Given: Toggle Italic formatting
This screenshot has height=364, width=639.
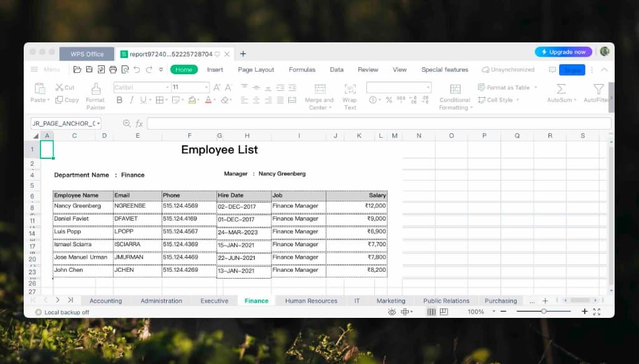Looking at the screenshot, I should (x=131, y=100).
